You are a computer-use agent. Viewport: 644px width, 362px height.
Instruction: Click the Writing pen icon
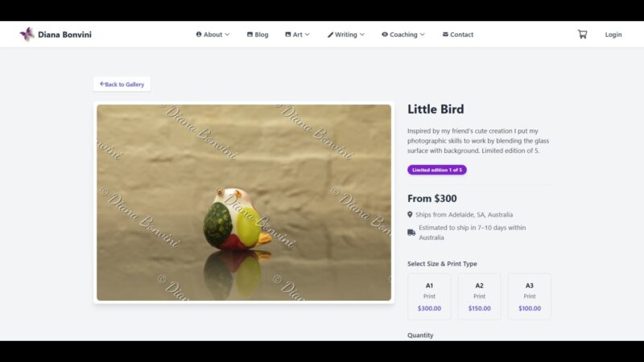[x=330, y=35]
